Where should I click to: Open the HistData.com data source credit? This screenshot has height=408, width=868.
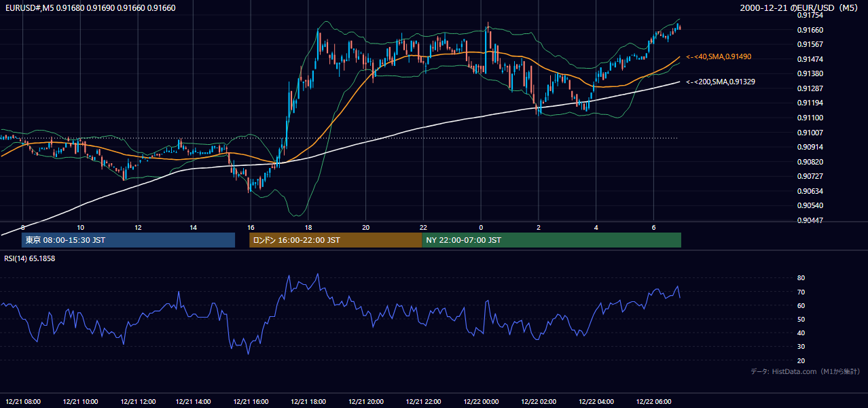pyautogui.click(x=806, y=371)
